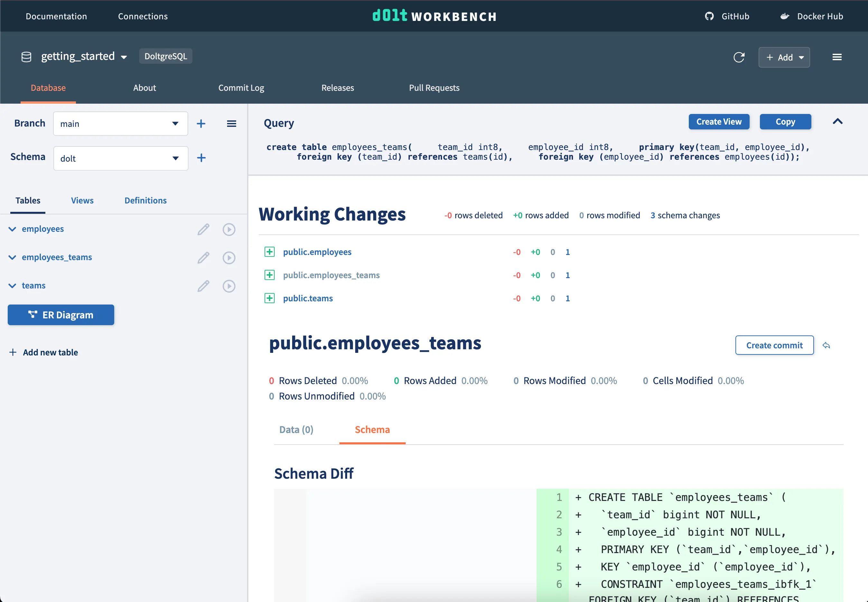Viewport: 868px width, 602px height.
Task: Click the refresh icon near Add button
Action: pyautogui.click(x=739, y=57)
